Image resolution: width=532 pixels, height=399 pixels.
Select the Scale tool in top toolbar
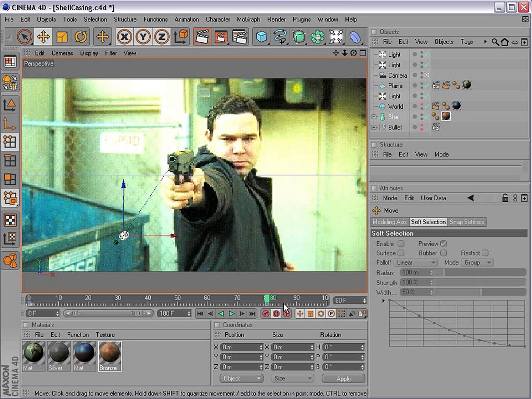[62, 37]
